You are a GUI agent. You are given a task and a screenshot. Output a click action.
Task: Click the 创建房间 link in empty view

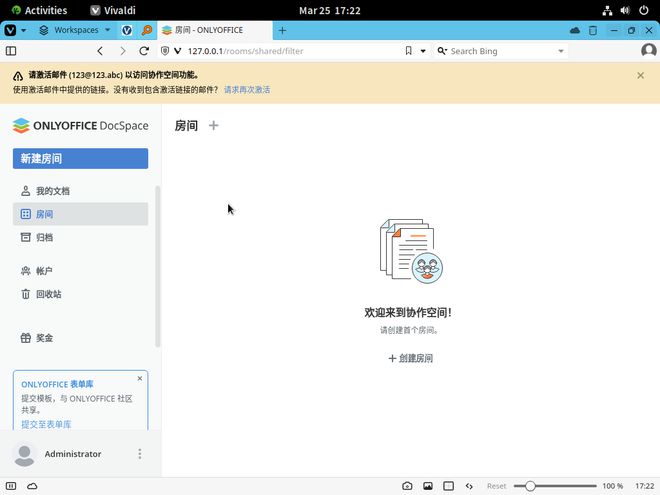pyautogui.click(x=410, y=358)
